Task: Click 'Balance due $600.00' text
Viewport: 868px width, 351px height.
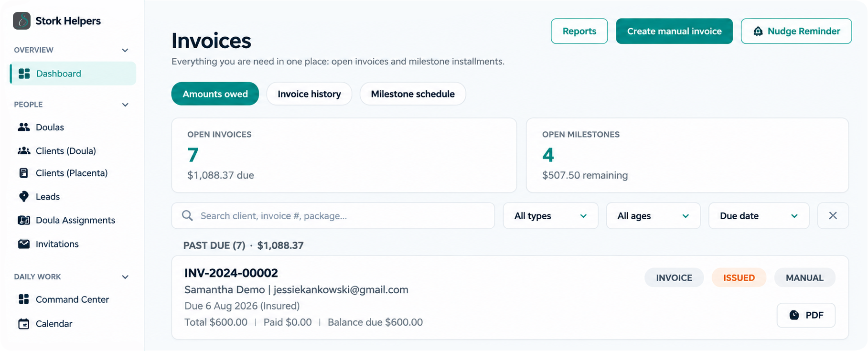Action: (375, 322)
